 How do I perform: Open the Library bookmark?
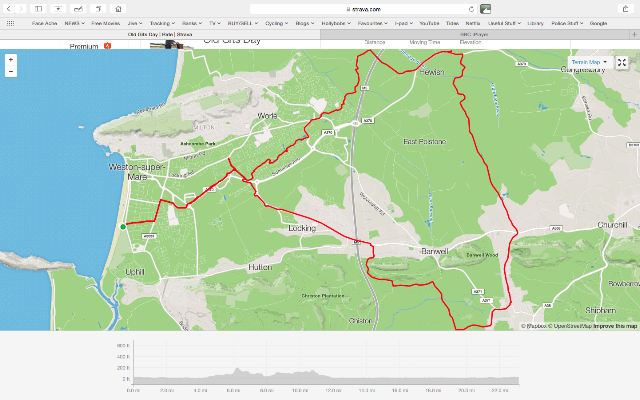pyautogui.click(x=536, y=23)
